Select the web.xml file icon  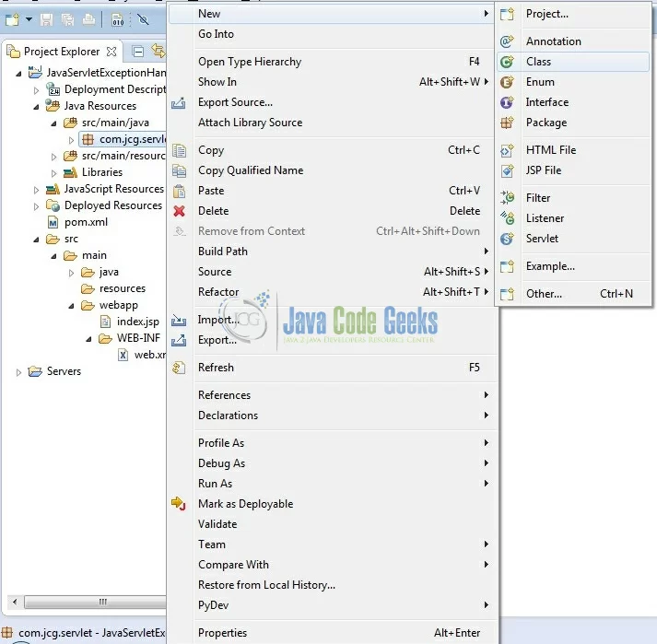click(123, 355)
